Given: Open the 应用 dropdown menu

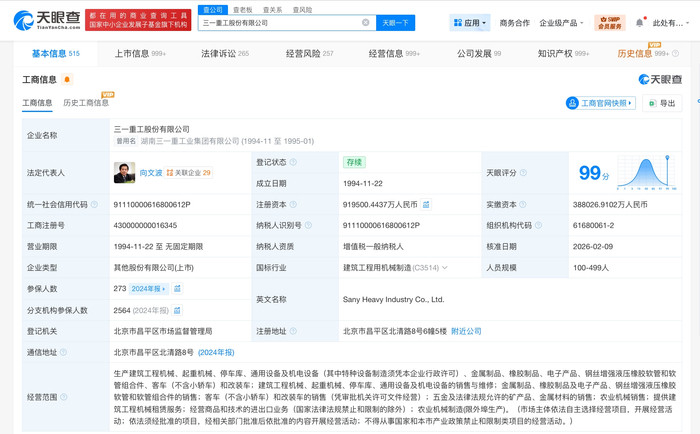Looking at the screenshot, I should (470, 23).
